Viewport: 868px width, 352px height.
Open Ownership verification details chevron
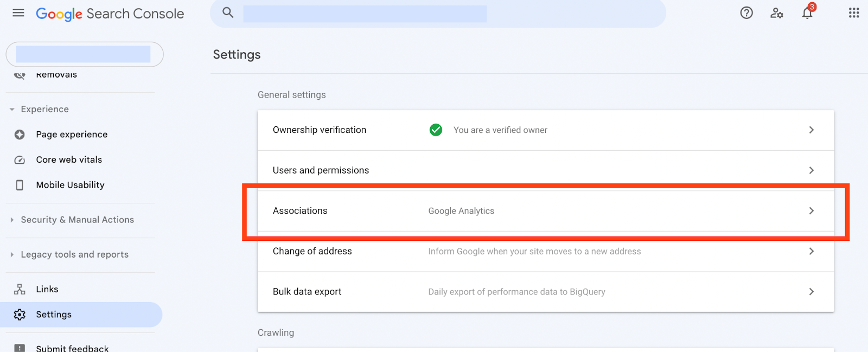(x=812, y=130)
